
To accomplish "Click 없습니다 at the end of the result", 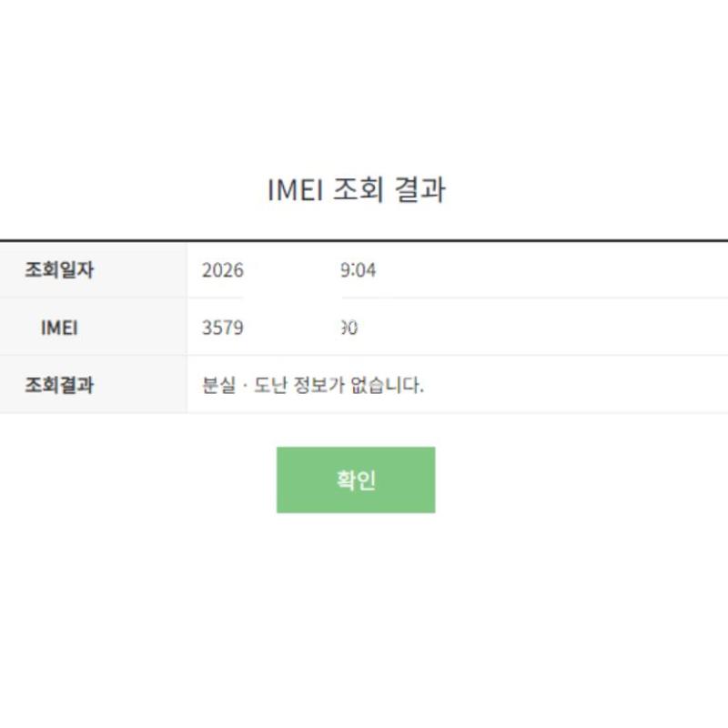I will point(387,386).
